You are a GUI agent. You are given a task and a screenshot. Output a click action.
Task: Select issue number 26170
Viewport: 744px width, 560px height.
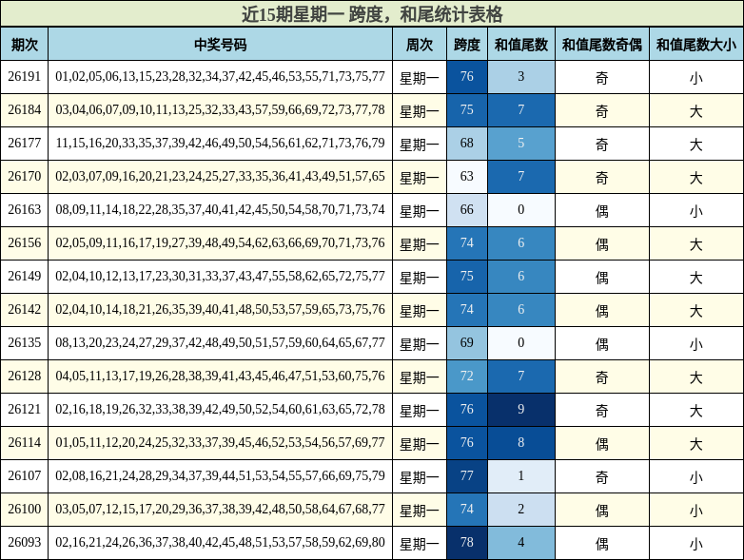pos(24,177)
